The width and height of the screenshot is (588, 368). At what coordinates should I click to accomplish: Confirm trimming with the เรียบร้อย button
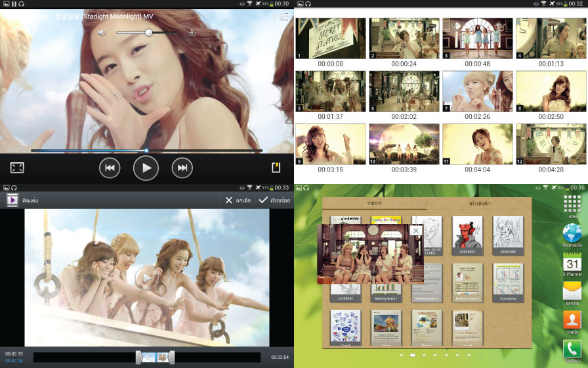point(274,200)
